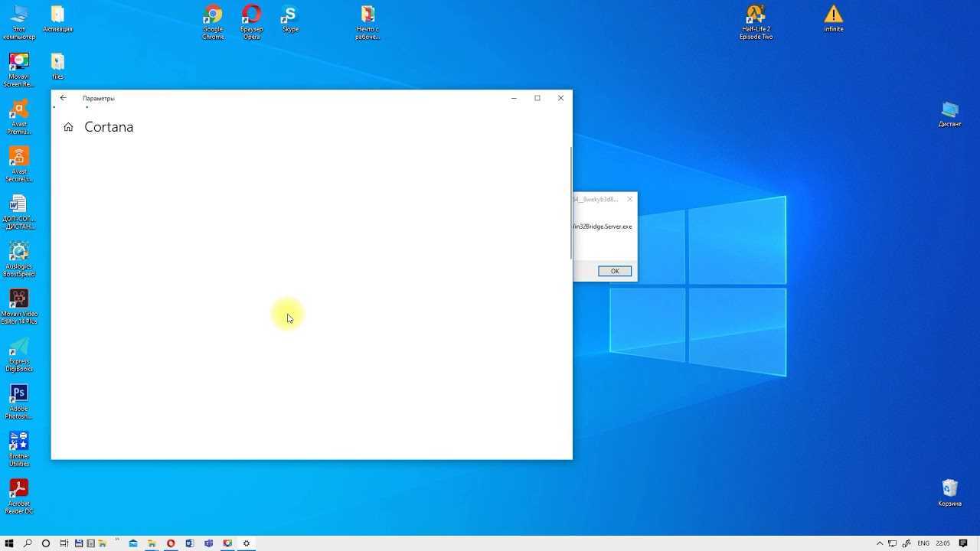Image resolution: width=980 pixels, height=551 pixels.
Task: Show hidden system tray icons
Action: pyautogui.click(x=880, y=543)
